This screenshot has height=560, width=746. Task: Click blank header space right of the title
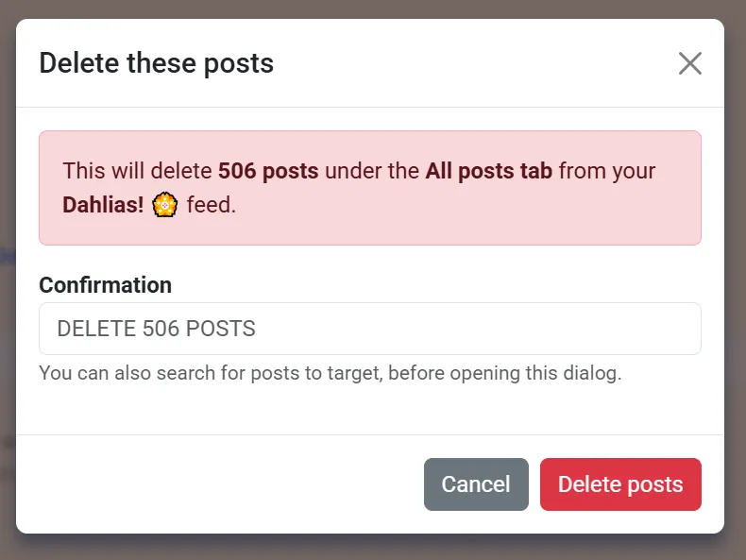click(472, 63)
